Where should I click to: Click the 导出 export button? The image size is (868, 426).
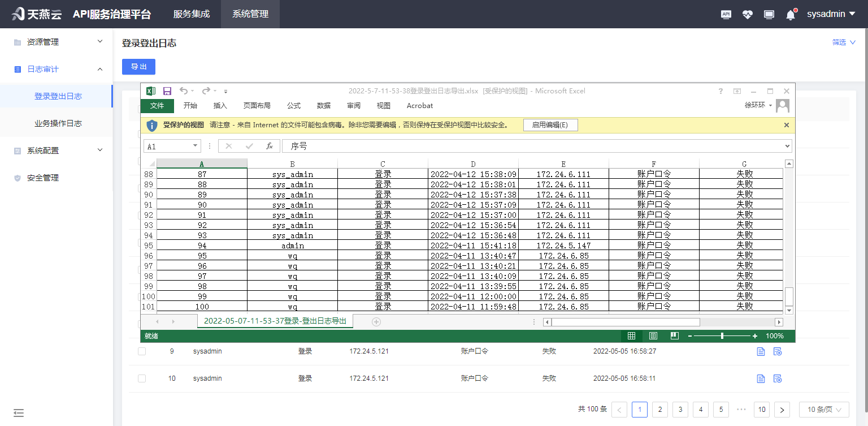[138, 67]
